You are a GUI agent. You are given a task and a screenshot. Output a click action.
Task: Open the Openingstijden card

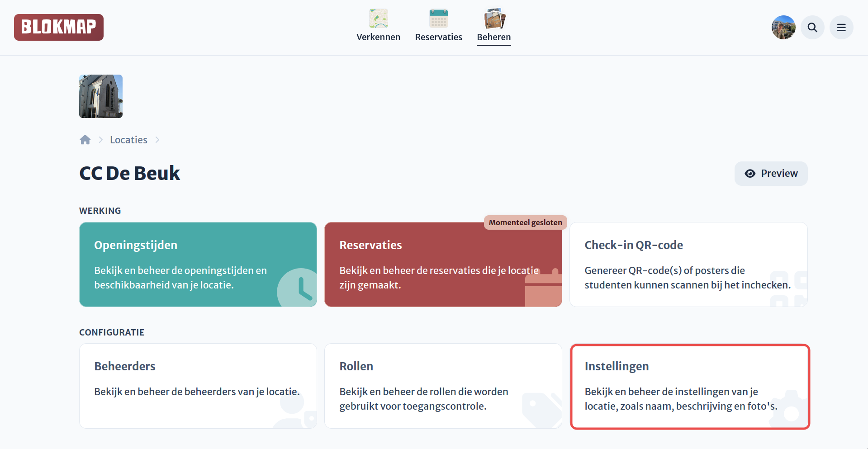click(x=198, y=265)
